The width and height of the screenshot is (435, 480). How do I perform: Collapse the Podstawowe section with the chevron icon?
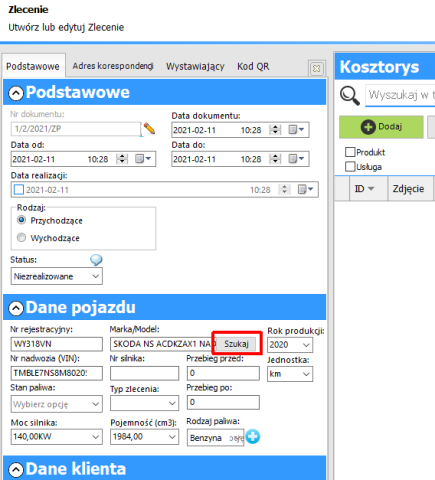point(16,93)
